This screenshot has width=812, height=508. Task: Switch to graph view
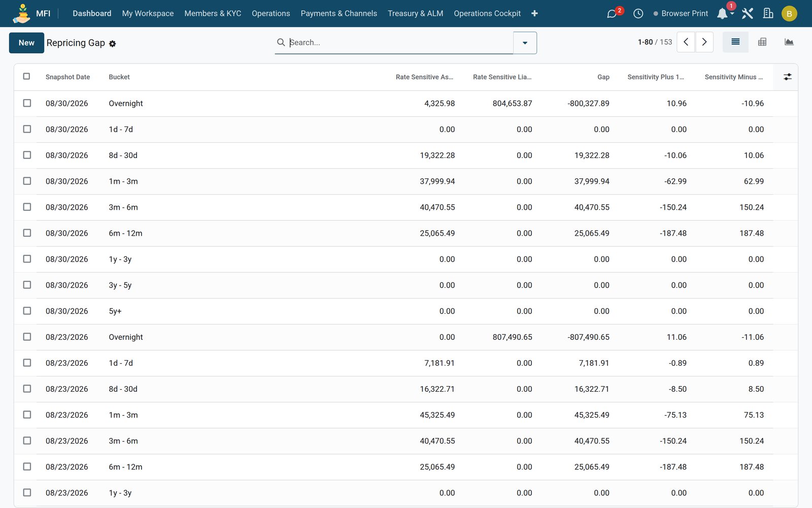(789, 42)
